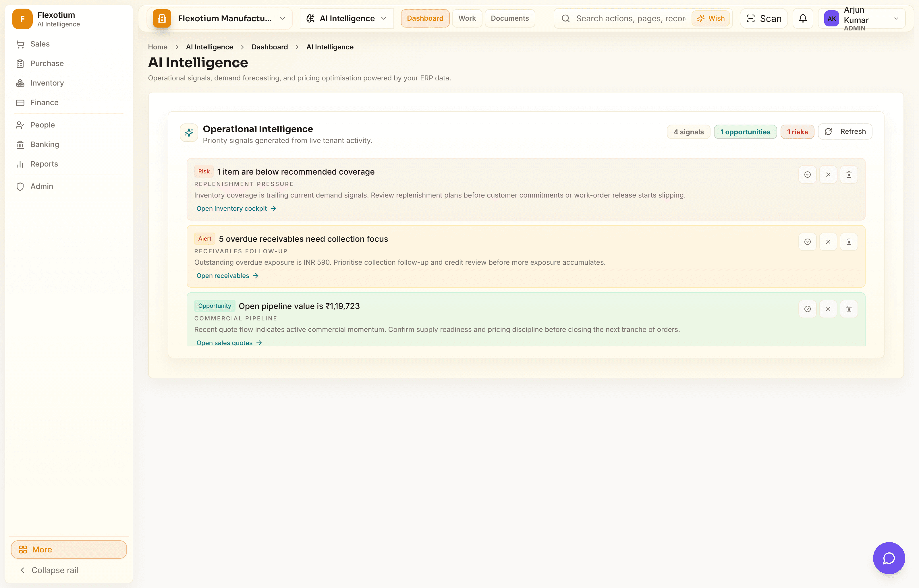The height and width of the screenshot is (588, 919).
Task: Click first AI Intelligence breadcrumb after Home
Action: pos(209,47)
